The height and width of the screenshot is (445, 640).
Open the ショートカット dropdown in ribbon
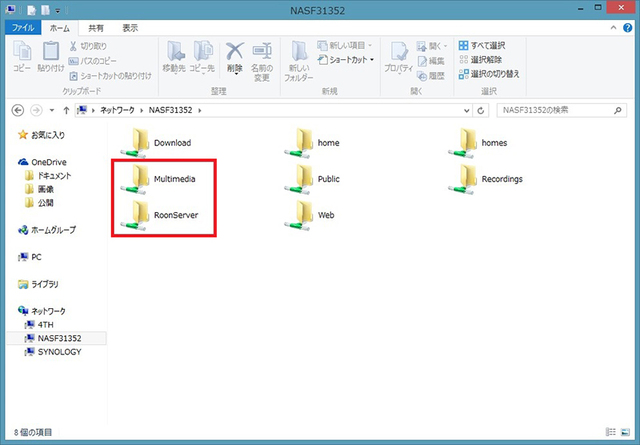pyautogui.click(x=346, y=60)
